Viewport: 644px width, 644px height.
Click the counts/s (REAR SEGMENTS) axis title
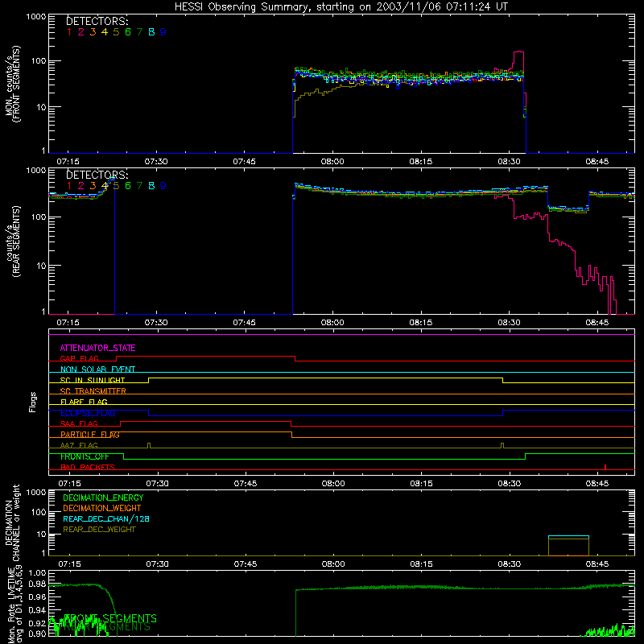point(12,242)
